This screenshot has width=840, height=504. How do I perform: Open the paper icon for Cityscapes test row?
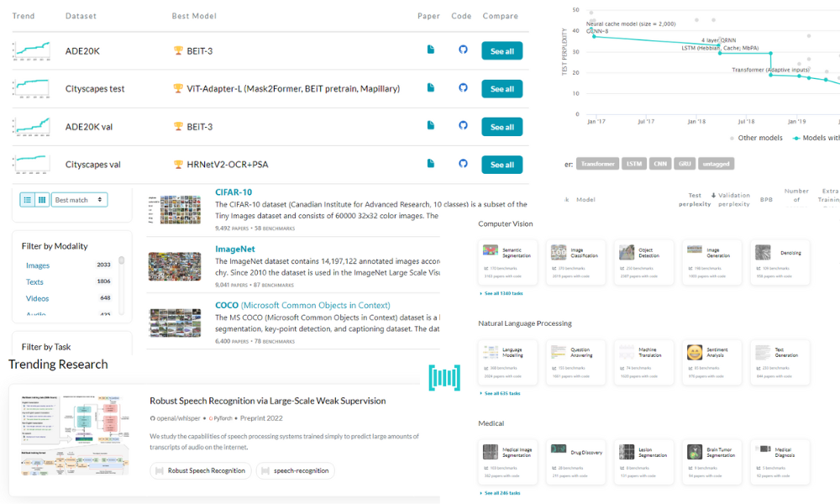(431, 87)
